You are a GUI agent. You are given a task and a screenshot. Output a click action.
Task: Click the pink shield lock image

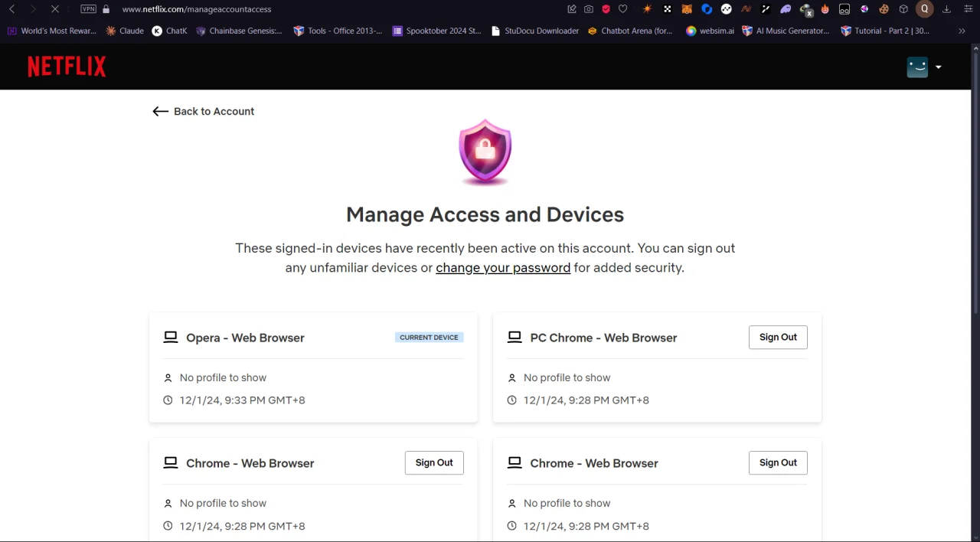485,152
